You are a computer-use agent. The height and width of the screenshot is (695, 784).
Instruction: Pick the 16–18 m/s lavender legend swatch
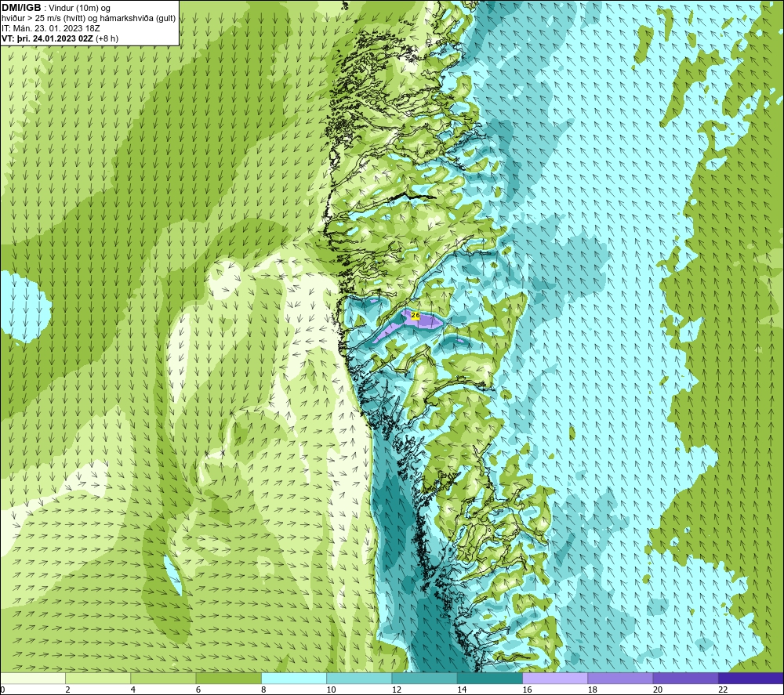click(555, 678)
